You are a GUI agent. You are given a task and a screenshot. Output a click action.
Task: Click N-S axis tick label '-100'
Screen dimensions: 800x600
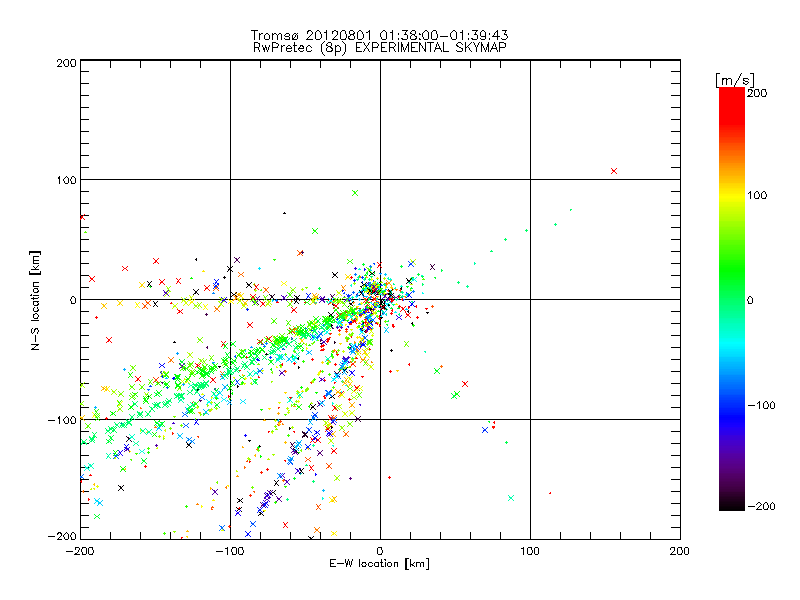[x=62, y=420]
